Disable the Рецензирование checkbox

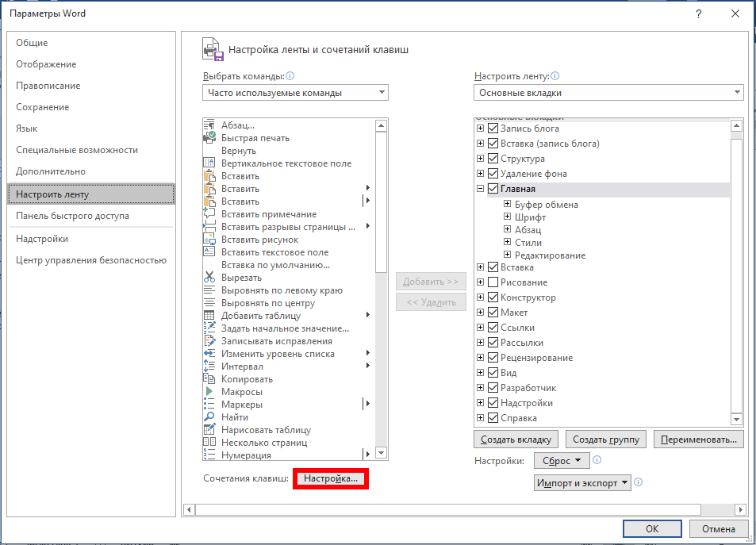point(493,358)
